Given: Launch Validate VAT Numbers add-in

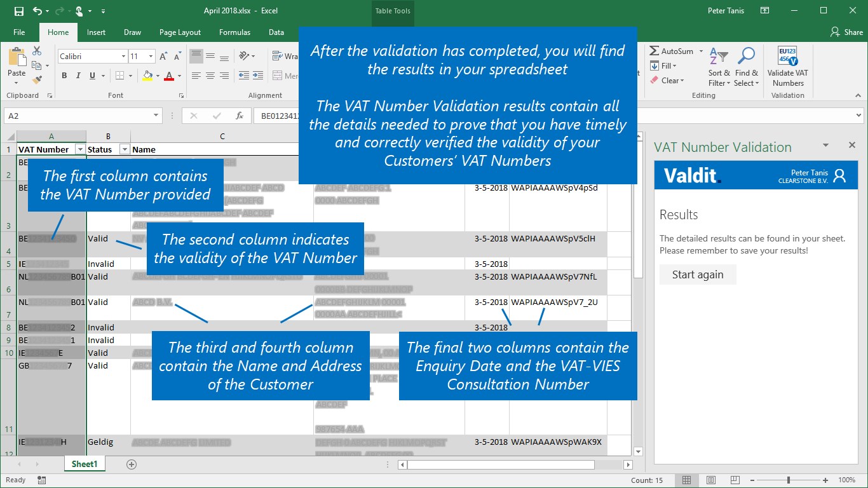Looking at the screenshot, I should [788, 67].
